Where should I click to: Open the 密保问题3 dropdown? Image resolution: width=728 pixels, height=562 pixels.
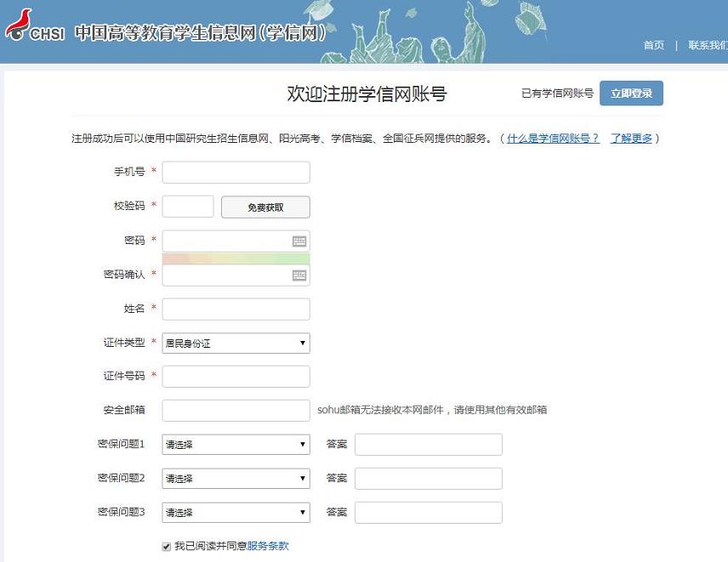tap(236, 513)
